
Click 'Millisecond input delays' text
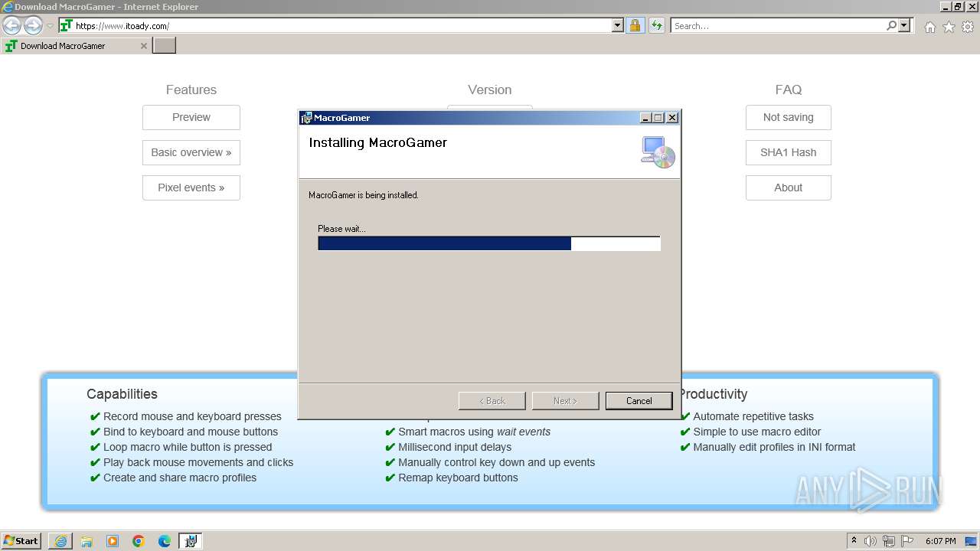tap(455, 447)
